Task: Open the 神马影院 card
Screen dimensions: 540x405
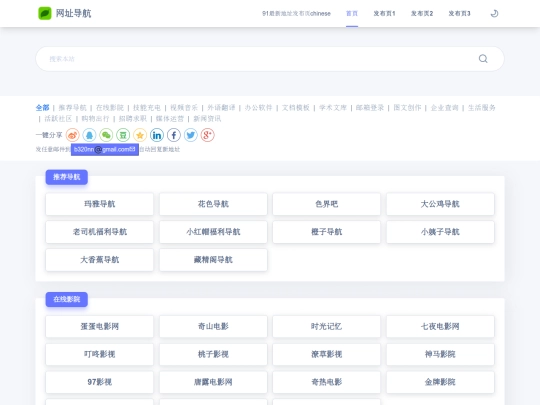Action: point(440,354)
